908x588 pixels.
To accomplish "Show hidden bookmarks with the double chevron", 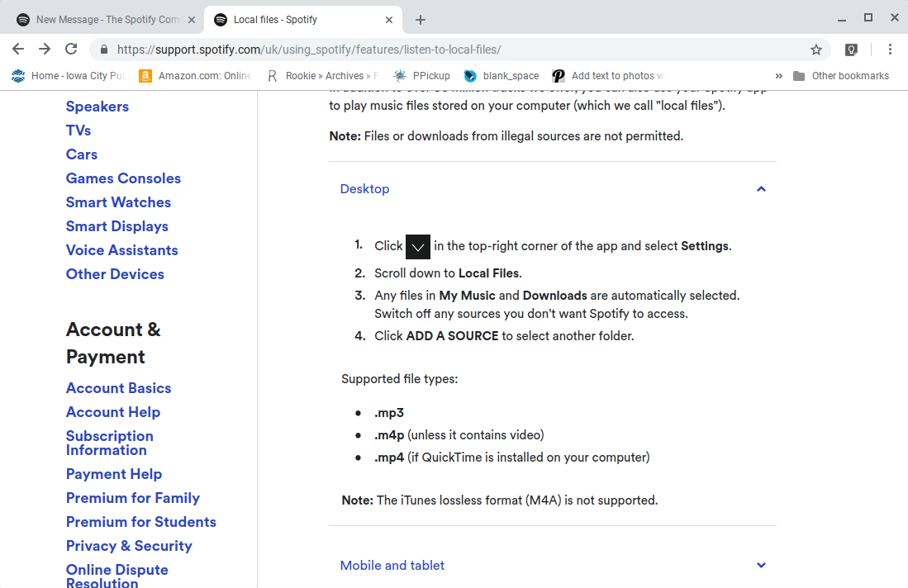I will tap(779, 76).
